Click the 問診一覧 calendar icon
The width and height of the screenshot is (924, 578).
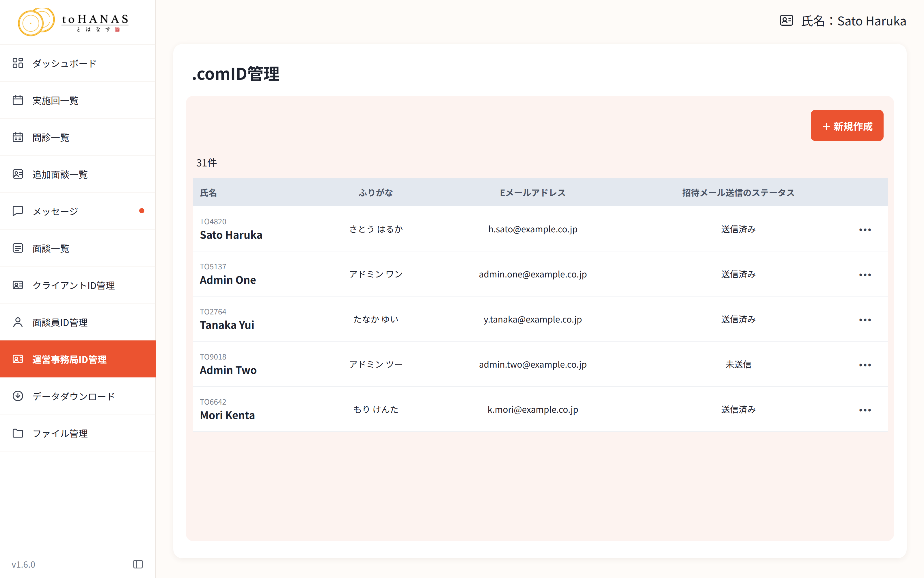18,137
